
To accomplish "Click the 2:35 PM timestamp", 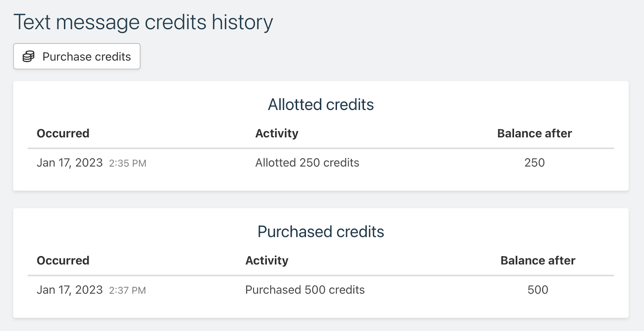I will tap(128, 163).
